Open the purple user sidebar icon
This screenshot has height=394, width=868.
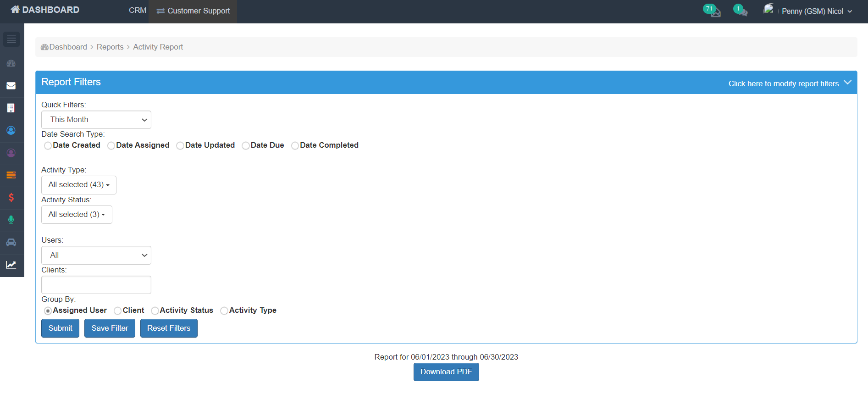click(11, 153)
